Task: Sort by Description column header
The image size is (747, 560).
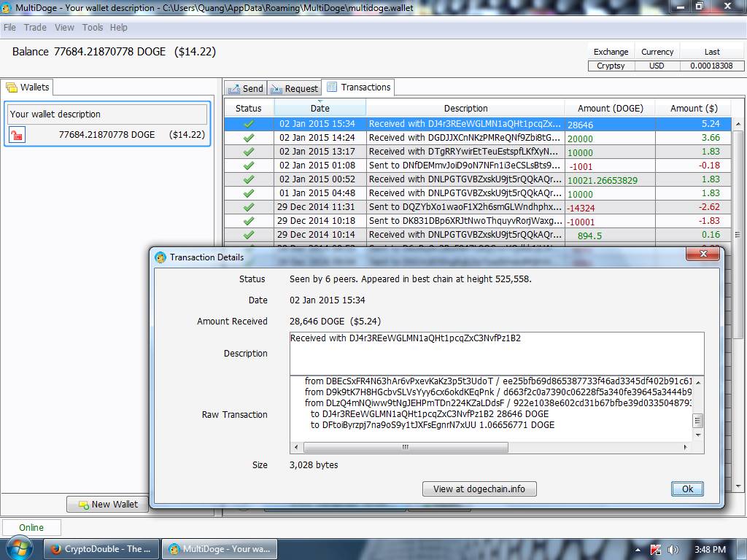Action: pyautogui.click(x=465, y=108)
